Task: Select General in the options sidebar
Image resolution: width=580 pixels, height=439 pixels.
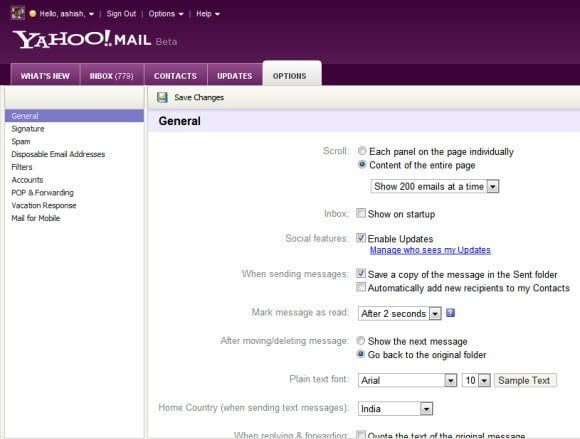Action: (x=74, y=116)
